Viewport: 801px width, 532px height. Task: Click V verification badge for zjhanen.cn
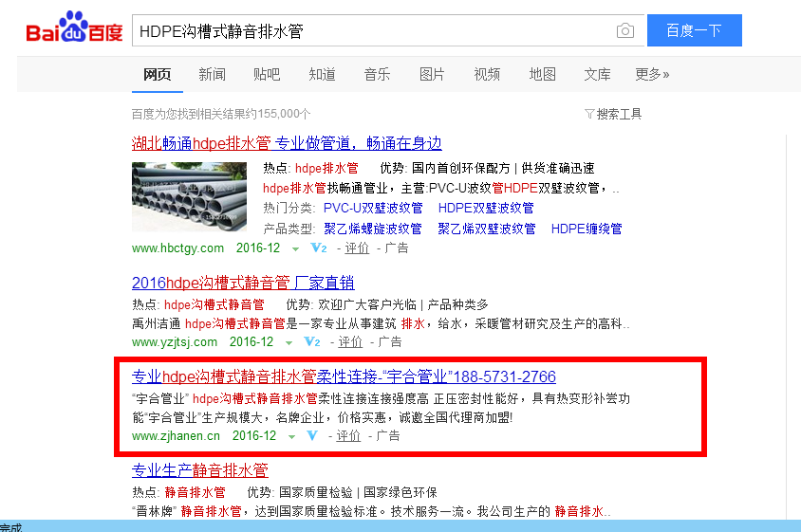pyautogui.click(x=311, y=435)
